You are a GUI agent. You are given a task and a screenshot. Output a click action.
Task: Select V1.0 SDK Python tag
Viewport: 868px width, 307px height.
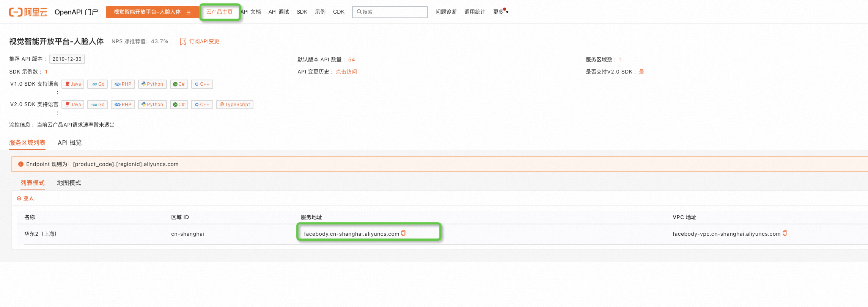point(153,84)
